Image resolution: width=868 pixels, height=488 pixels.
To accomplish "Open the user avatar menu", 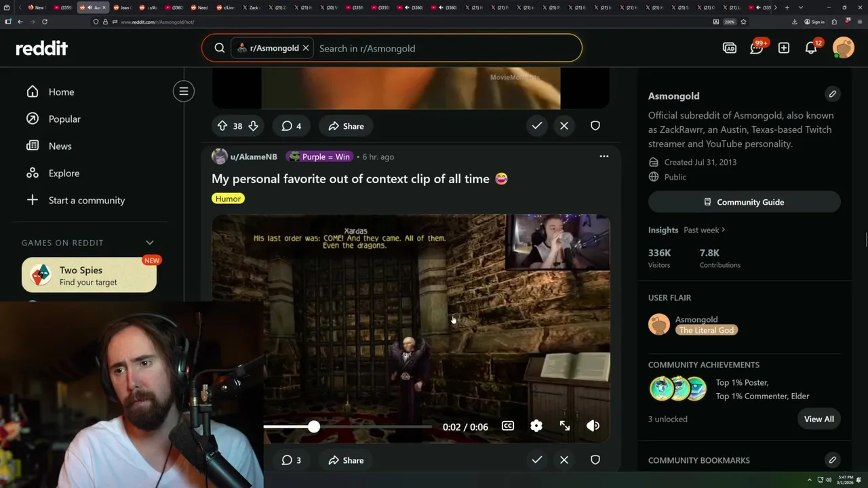I will click(844, 48).
